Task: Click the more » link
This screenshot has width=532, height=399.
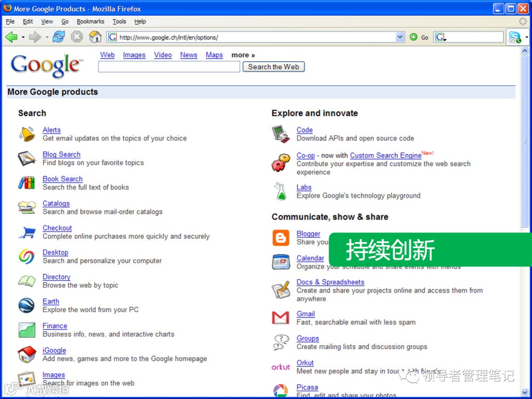Action: point(243,55)
